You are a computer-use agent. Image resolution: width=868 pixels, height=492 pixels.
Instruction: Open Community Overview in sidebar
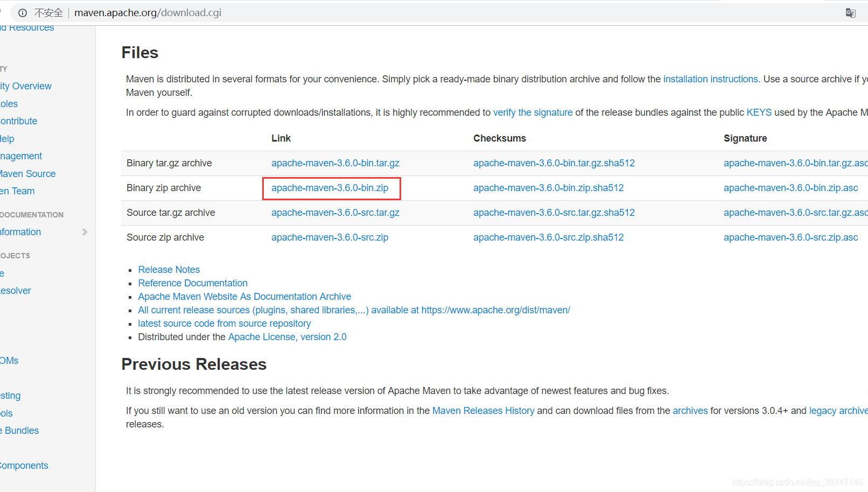click(x=26, y=86)
